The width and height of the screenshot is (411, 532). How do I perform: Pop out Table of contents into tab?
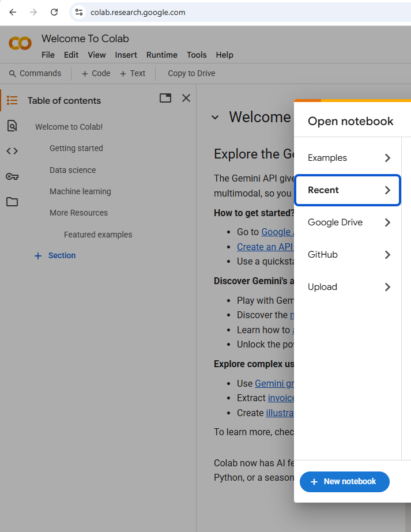(165, 98)
